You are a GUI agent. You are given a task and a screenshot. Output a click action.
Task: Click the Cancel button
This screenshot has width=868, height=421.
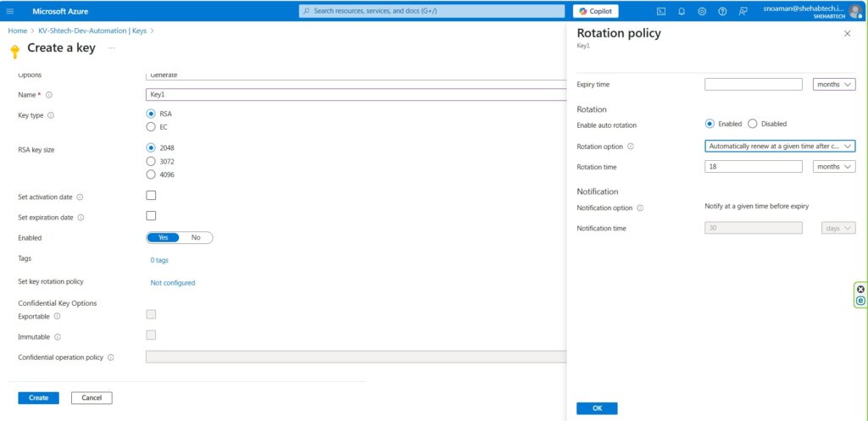click(92, 398)
